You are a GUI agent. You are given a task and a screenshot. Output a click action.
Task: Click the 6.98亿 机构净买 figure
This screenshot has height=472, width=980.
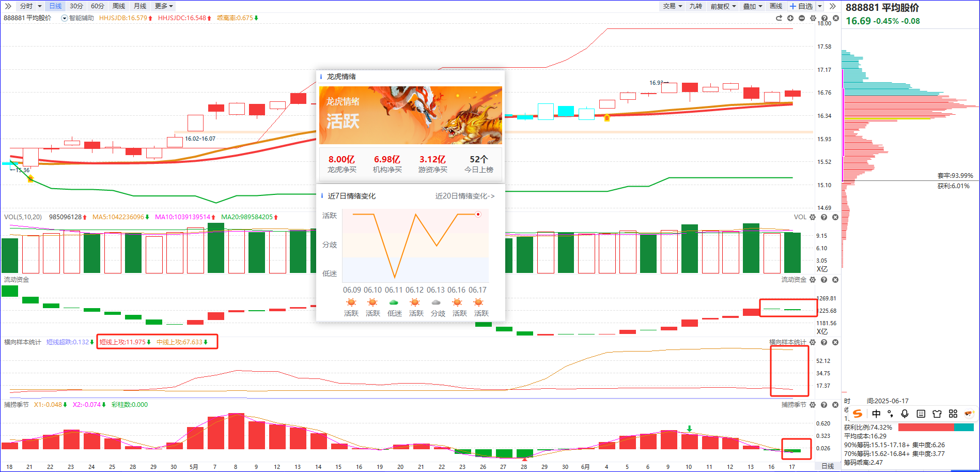click(387, 164)
